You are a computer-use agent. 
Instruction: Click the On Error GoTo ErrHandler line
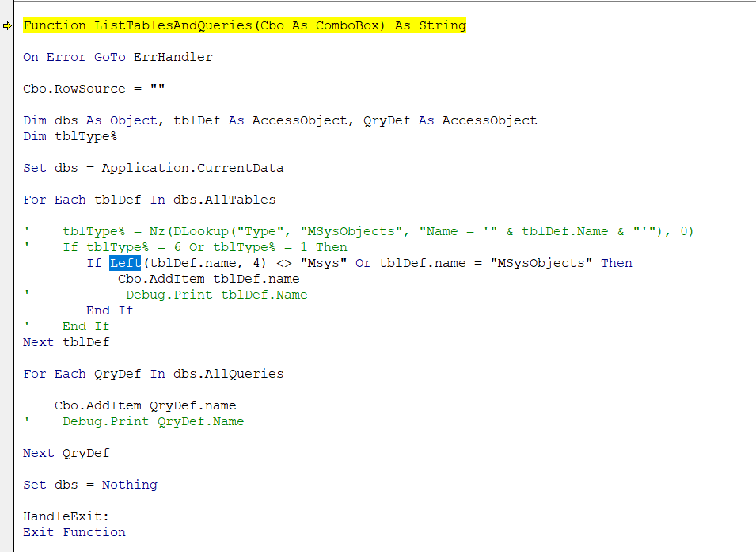(x=118, y=57)
